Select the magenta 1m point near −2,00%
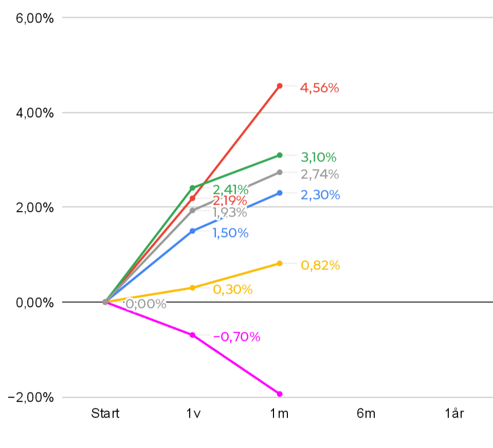 [280, 394]
